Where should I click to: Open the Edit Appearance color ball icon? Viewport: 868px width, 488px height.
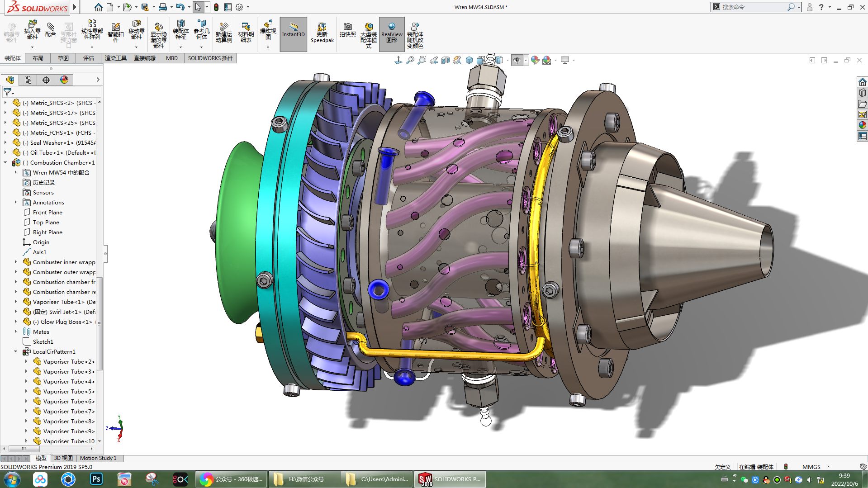tap(535, 60)
